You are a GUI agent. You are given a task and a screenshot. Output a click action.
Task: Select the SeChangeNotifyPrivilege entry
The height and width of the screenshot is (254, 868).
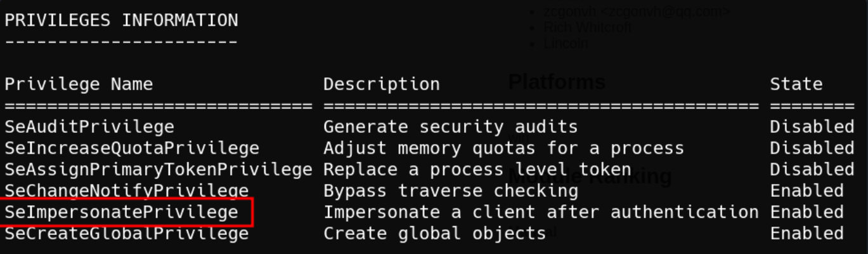126,190
